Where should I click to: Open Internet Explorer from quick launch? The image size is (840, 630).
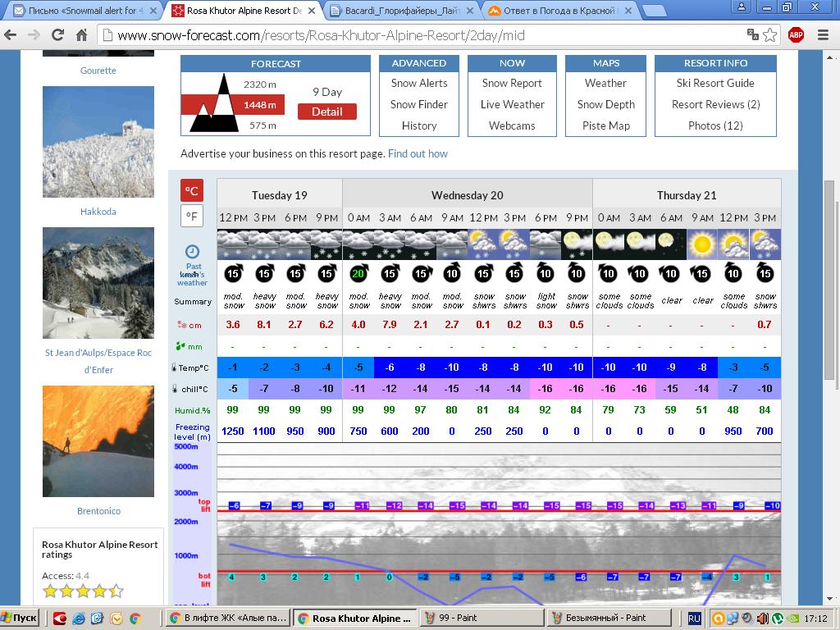point(78,619)
